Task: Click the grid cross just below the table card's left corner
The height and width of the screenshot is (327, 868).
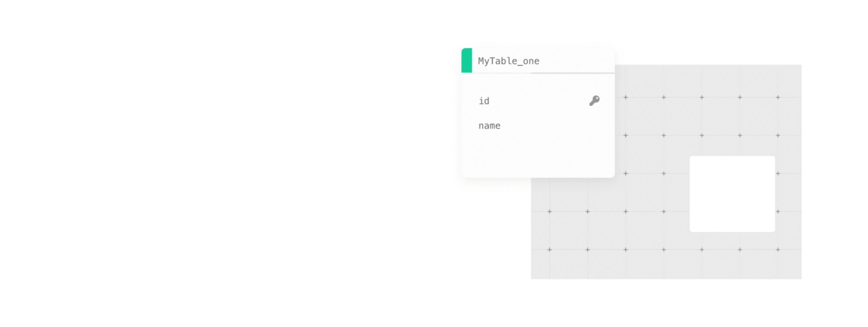Action: [x=550, y=211]
